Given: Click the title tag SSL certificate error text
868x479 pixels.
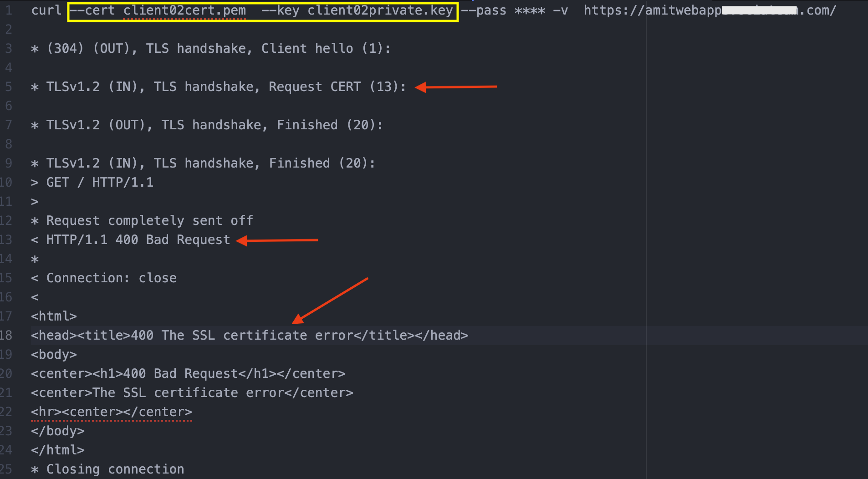Looking at the screenshot, I should click(250, 335).
